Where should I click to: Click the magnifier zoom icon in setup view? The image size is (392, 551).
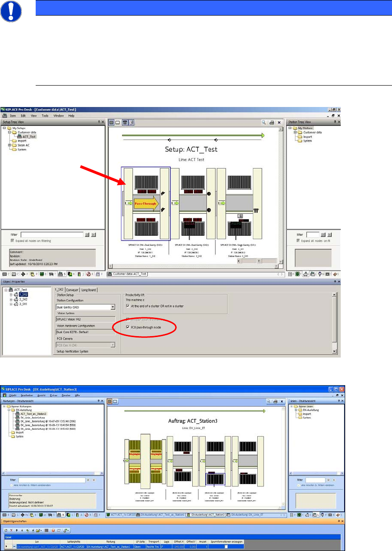264,122
